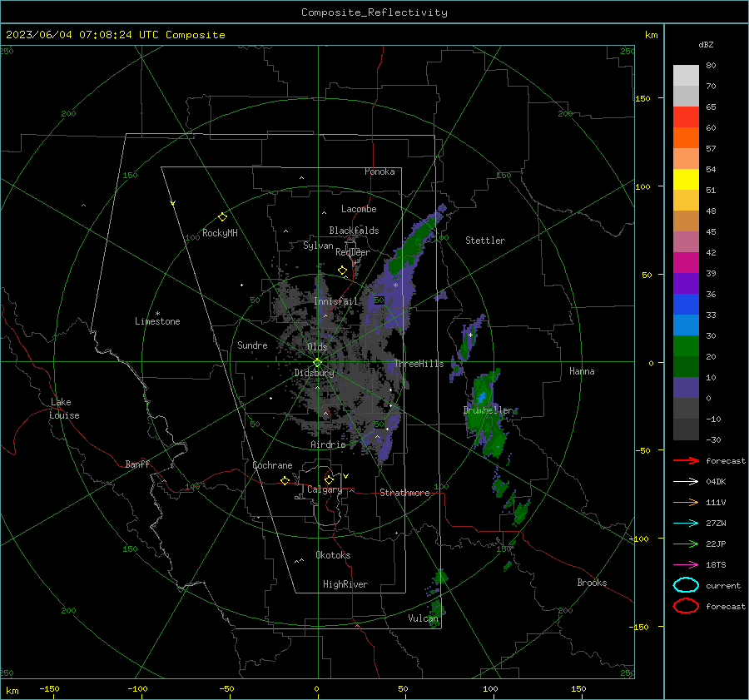Click the Limestone label
The height and width of the screenshot is (700, 749).
coord(157,321)
